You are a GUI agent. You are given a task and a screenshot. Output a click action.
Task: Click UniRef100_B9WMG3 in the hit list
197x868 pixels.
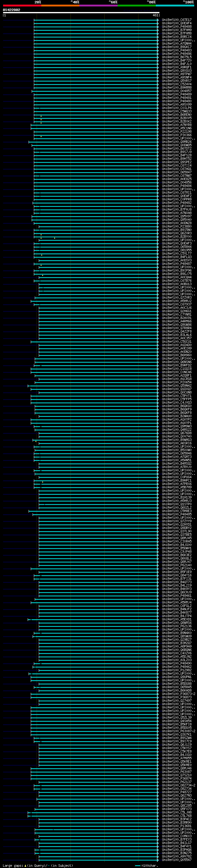(x=176, y=440)
